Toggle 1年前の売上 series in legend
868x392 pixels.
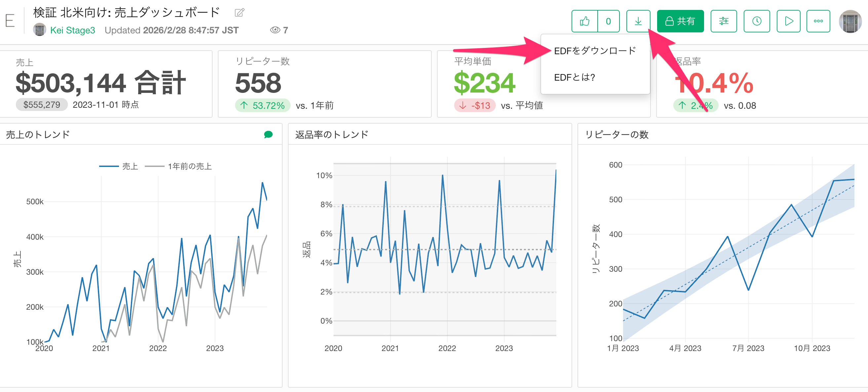coord(189,166)
